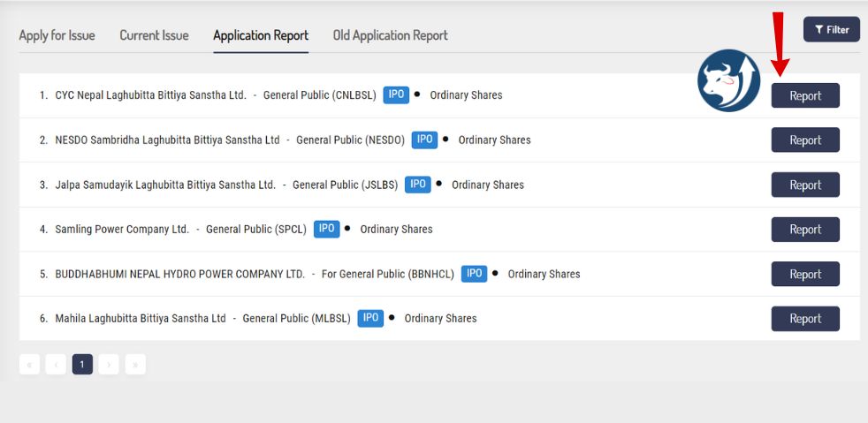Select CYC Nepal Laghubitta Bittiya Sanstha Ltd. text

pyautogui.click(x=150, y=95)
